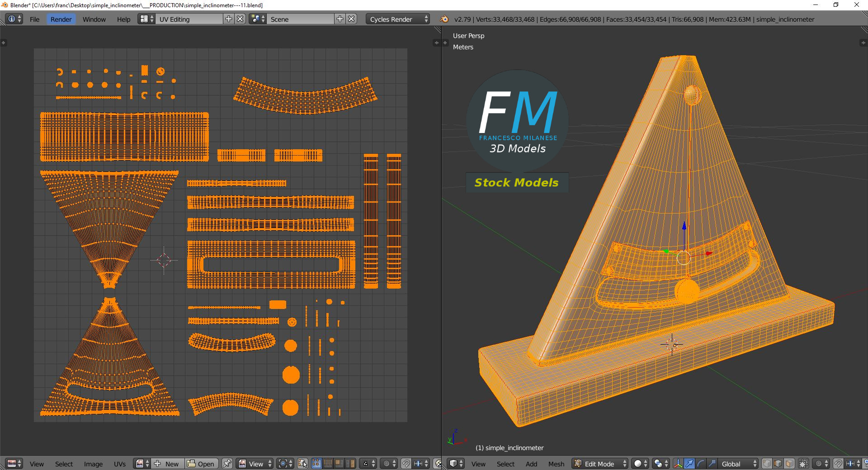The height and width of the screenshot is (470, 868).
Task: Select vertex selection mode in 3D view
Action: (x=767, y=464)
